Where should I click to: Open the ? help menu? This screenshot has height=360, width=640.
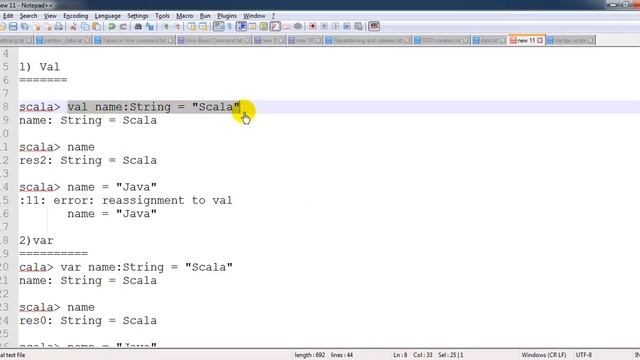273,16
